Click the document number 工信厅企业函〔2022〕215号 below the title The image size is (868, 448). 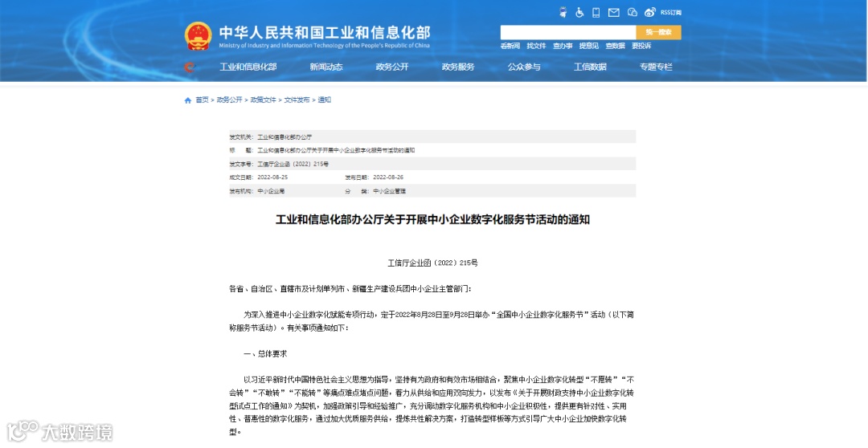coord(433,263)
